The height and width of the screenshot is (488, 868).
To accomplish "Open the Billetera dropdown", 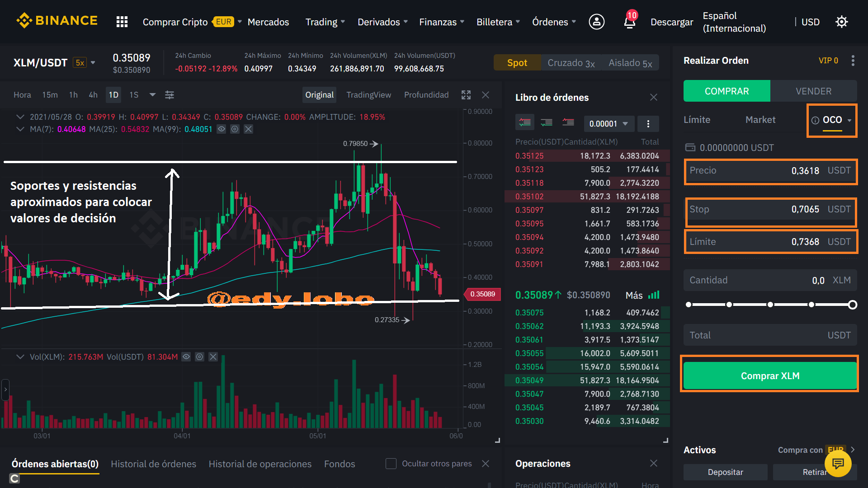I will coord(498,22).
